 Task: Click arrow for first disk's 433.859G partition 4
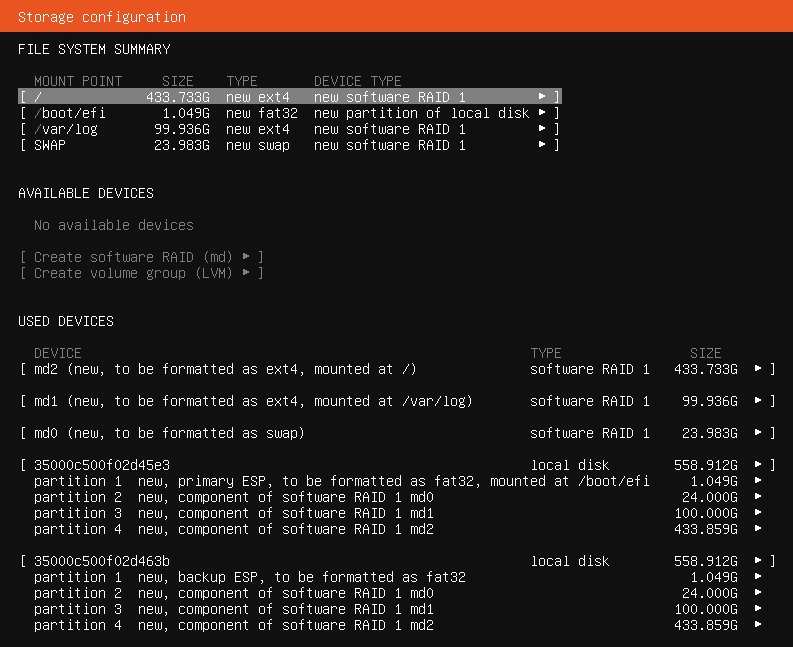coord(758,529)
